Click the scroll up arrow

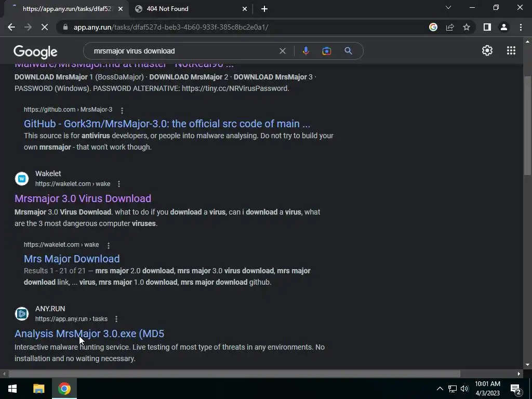tap(527, 42)
